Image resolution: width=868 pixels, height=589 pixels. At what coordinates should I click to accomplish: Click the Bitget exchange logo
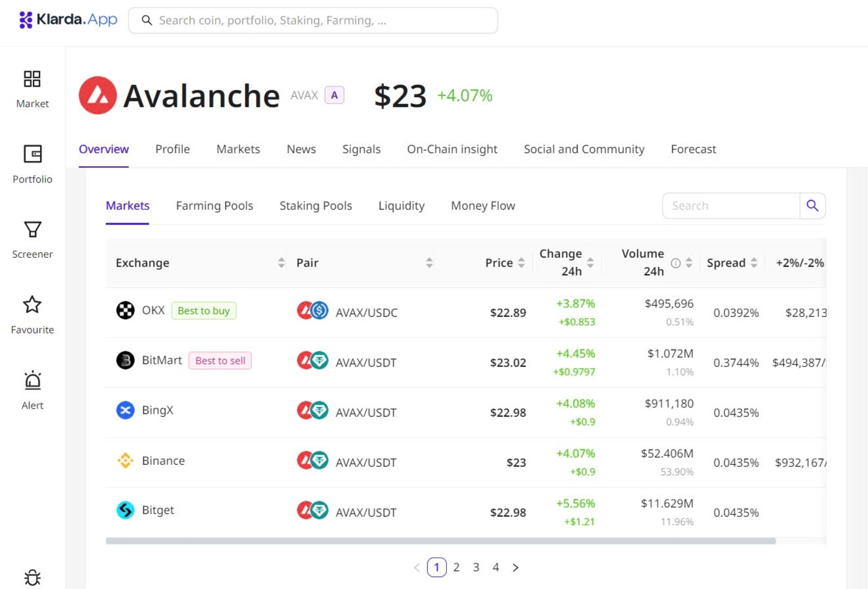[125, 510]
